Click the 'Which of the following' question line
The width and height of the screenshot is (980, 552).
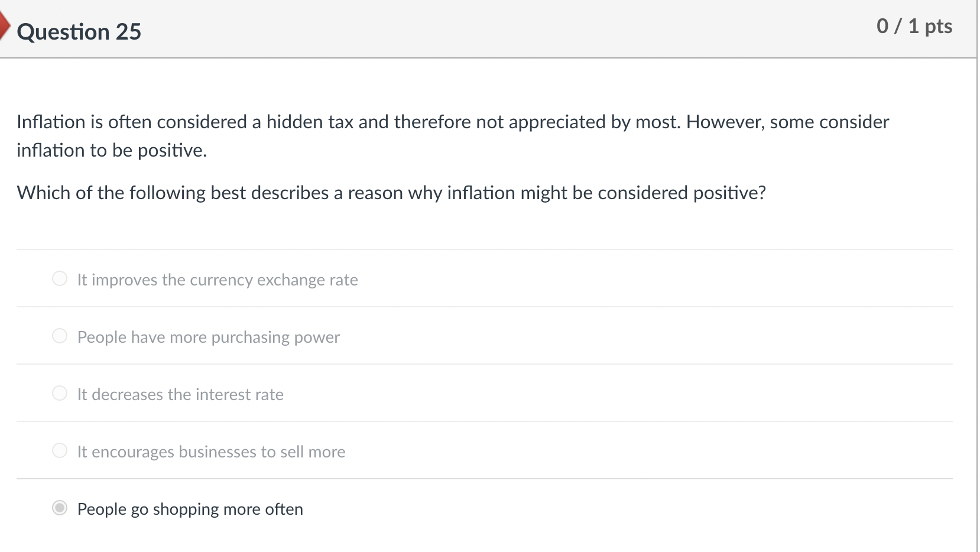coord(391,193)
